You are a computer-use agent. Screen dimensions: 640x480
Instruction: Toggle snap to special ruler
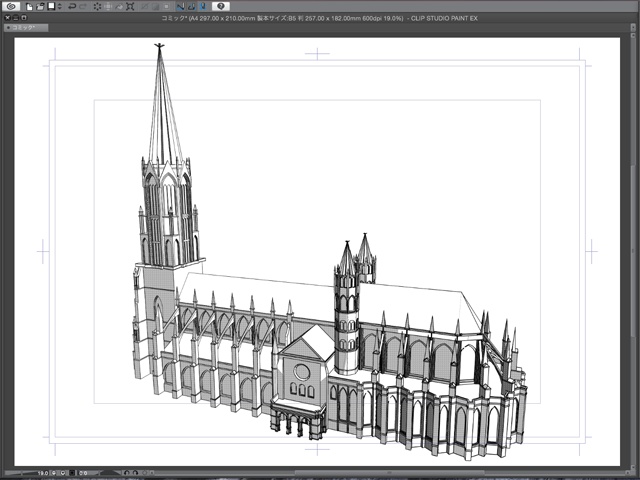191,6
